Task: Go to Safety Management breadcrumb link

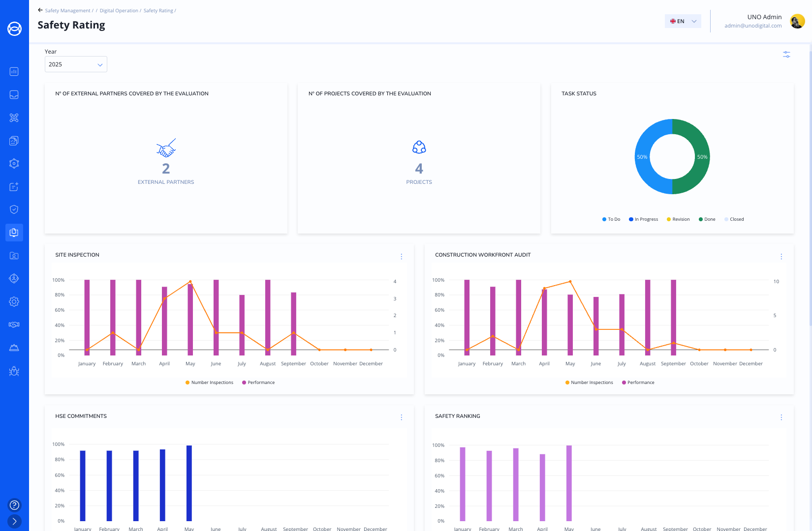Action: [x=67, y=11]
